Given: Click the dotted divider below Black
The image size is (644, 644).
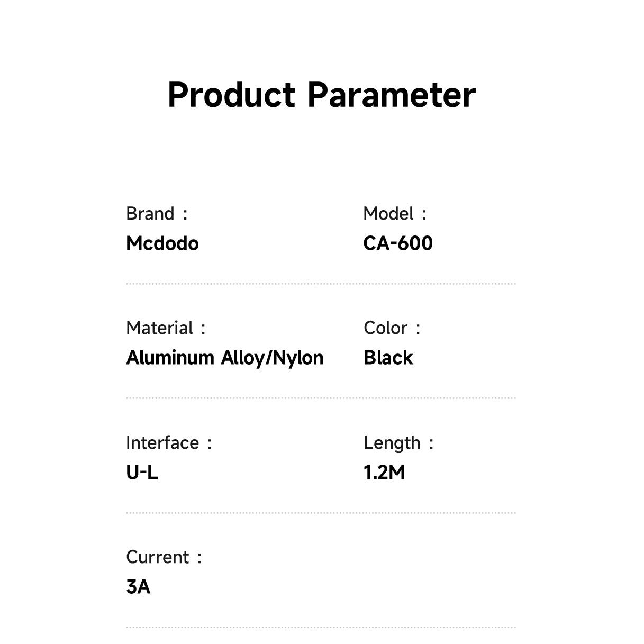Looking at the screenshot, I should point(321,398).
